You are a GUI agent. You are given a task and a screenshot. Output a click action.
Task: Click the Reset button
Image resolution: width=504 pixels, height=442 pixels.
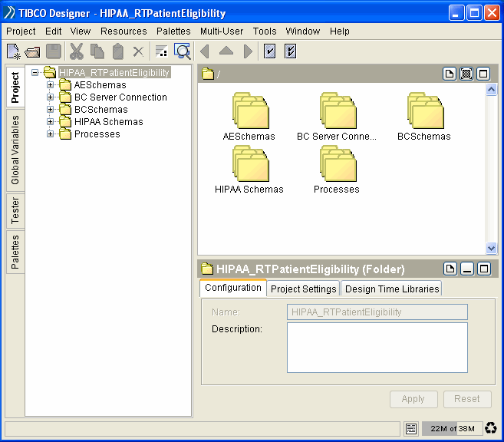tap(467, 399)
